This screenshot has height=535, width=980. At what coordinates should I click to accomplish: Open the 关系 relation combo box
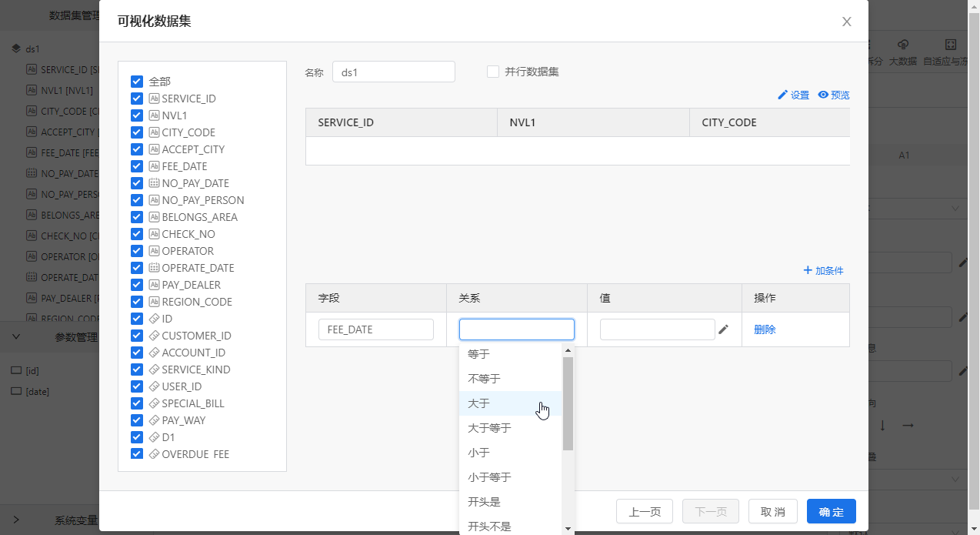[517, 329]
